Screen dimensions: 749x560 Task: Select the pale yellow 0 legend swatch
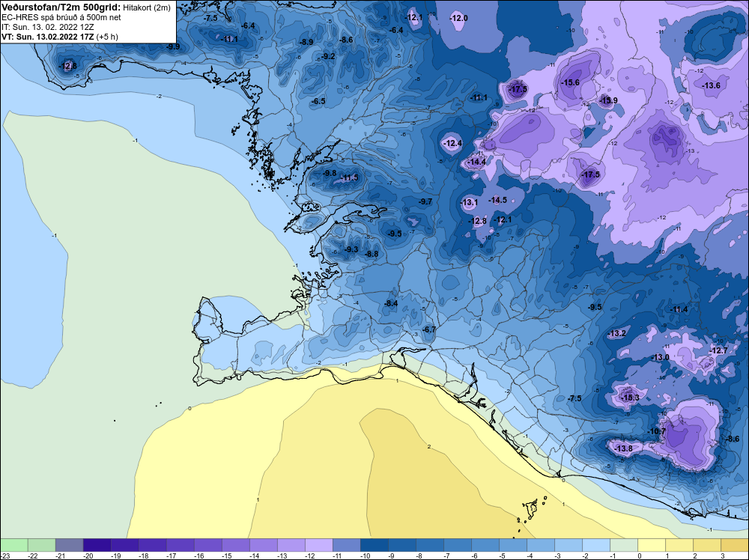(x=651, y=545)
